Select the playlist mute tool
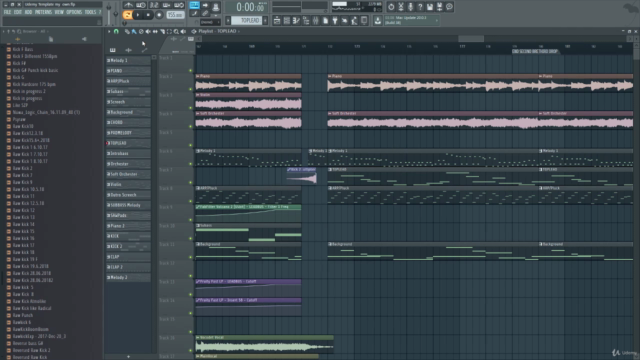Image resolution: width=640 pixels, height=360 pixels. (148, 31)
